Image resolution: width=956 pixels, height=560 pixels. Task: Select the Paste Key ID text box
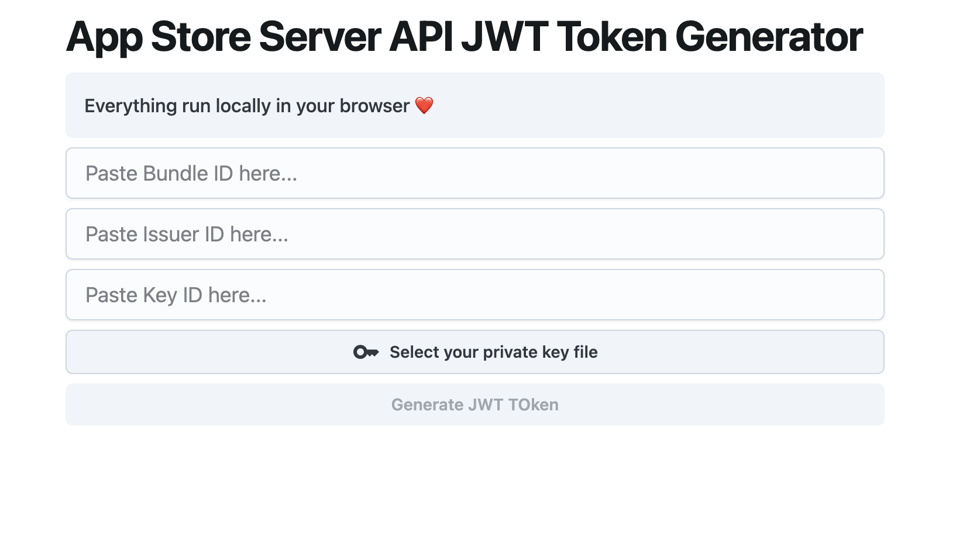pyautogui.click(x=474, y=295)
